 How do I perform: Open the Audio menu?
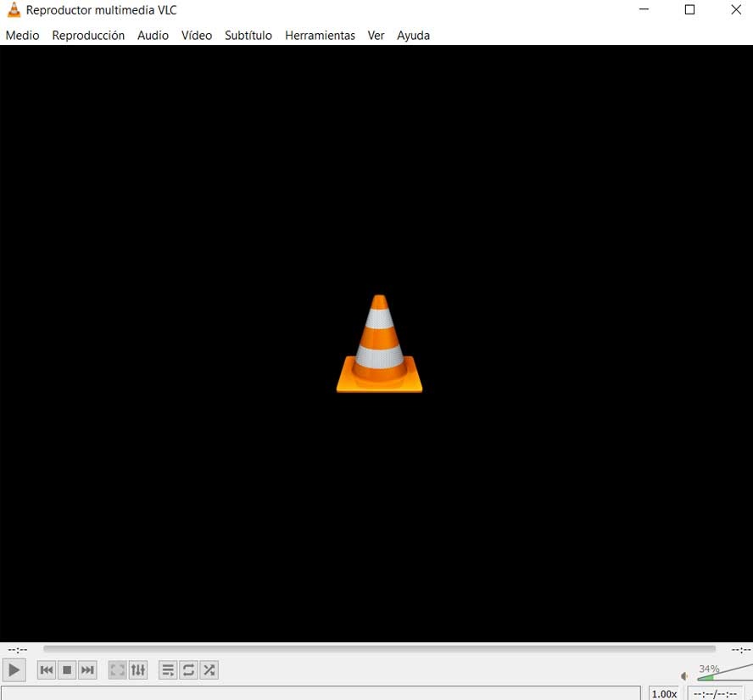click(x=153, y=36)
